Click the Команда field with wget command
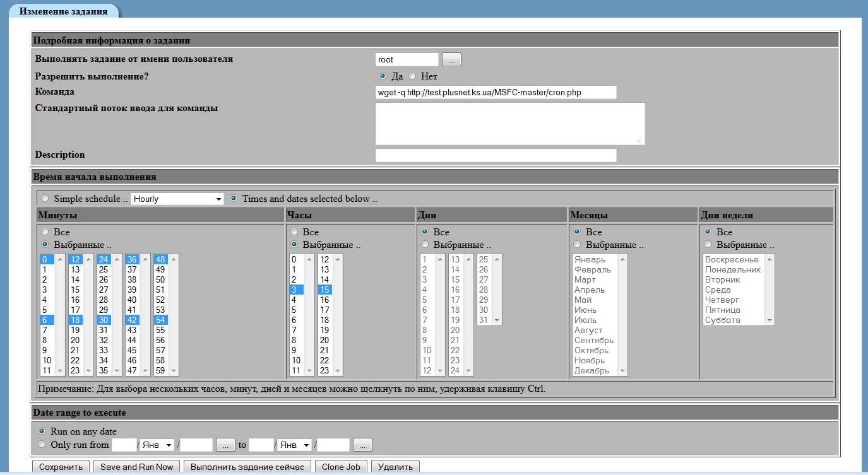868x475 pixels. click(x=496, y=93)
